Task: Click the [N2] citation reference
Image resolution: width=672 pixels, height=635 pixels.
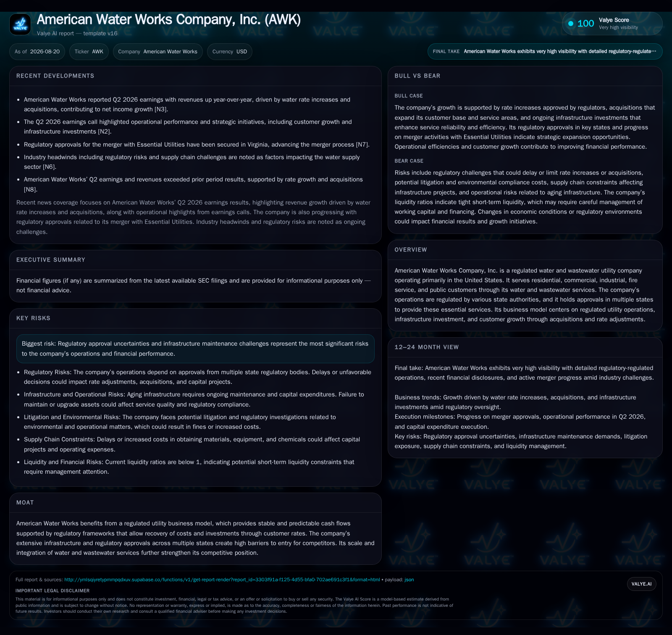Action: click(x=105, y=131)
